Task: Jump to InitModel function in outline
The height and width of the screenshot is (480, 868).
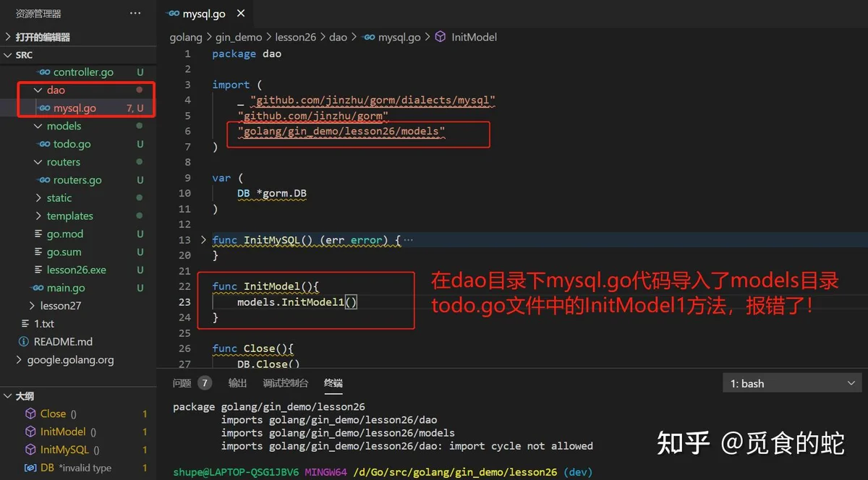Action: 63,432
